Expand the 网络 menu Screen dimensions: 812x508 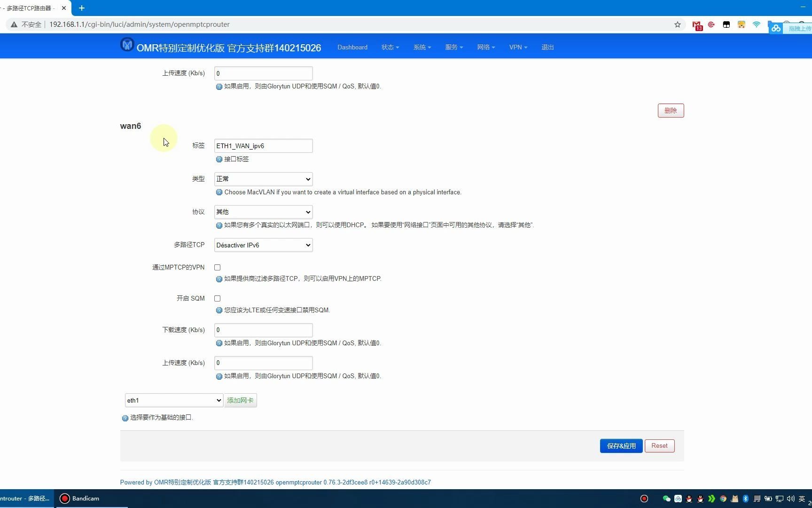[486, 47]
